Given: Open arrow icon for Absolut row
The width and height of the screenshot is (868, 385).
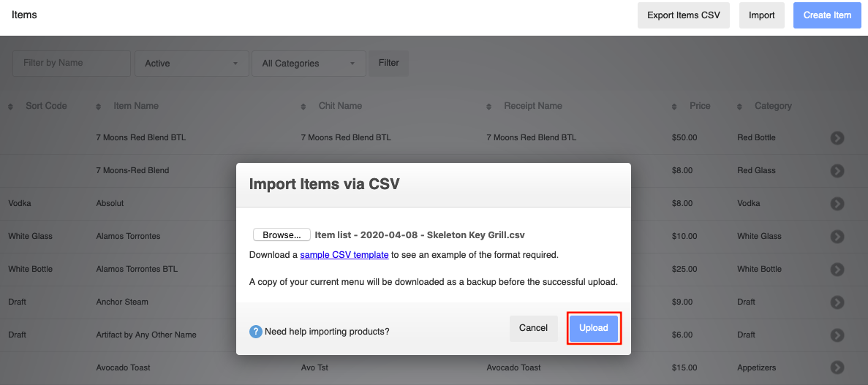Looking at the screenshot, I should coord(837,204).
